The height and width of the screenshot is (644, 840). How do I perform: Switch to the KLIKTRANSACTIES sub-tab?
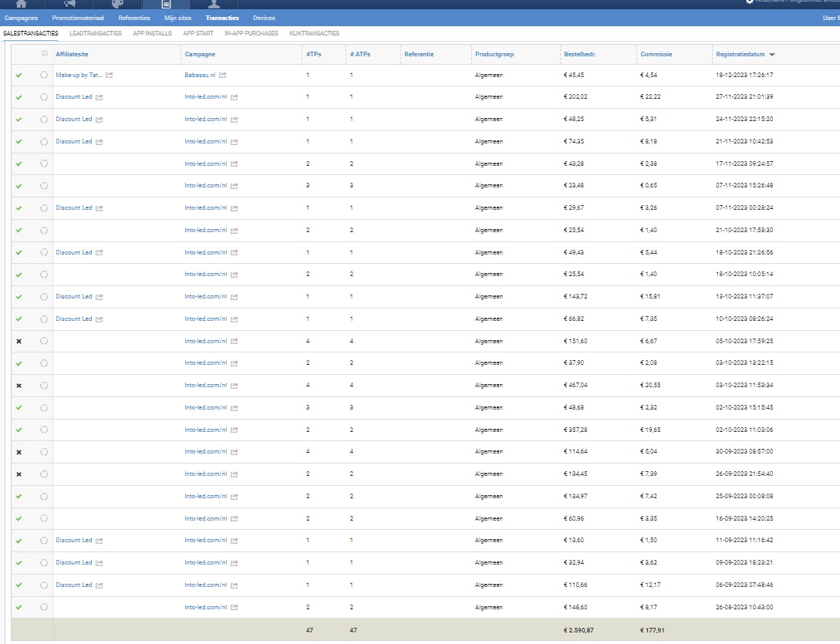pyautogui.click(x=315, y=33)
